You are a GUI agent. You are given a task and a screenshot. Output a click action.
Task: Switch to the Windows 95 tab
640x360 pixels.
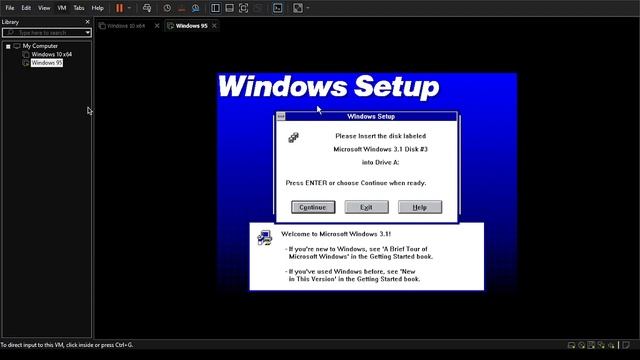pyautogui.click(x=191, y=26)
